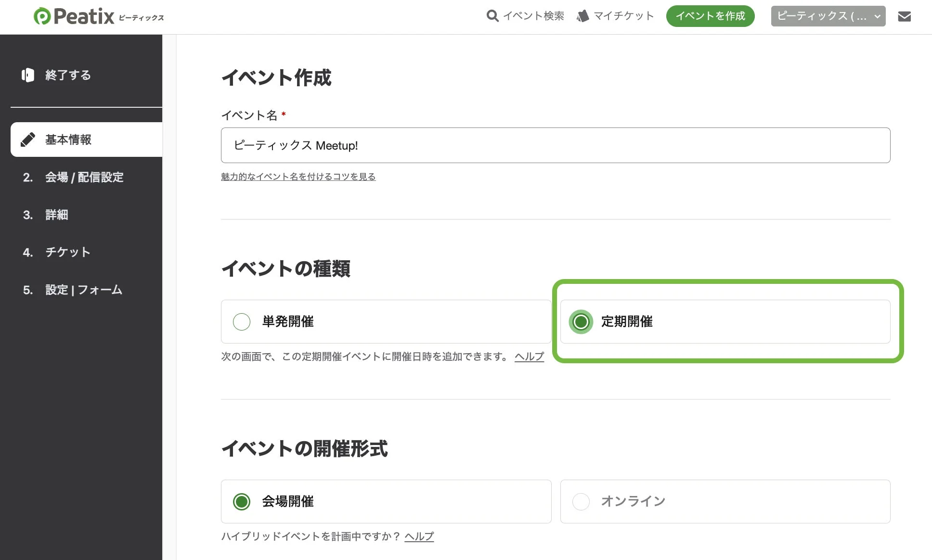Viewport: 932px width, 560px height.
Task: Select the 単発開催 event type
Action: [241, 321]
